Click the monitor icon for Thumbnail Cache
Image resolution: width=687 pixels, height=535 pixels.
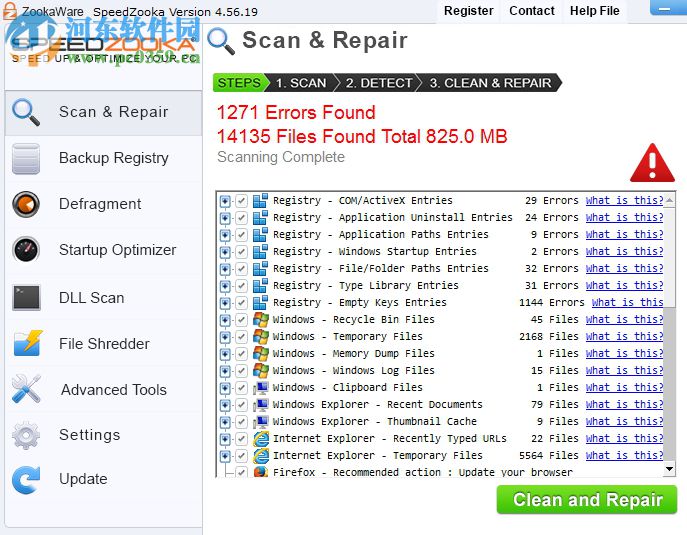[x=261, y=422]
